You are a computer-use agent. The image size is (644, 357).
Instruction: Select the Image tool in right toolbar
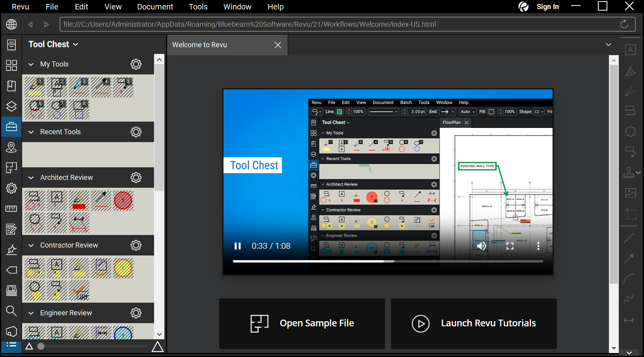pyautogui.click(x=631, y=192)
